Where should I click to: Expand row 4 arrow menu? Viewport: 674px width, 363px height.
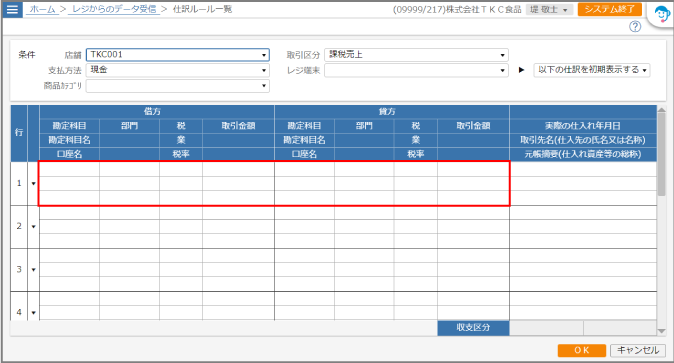(x=34, y=313)
